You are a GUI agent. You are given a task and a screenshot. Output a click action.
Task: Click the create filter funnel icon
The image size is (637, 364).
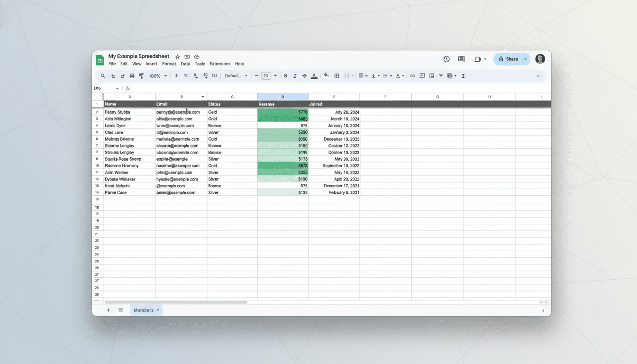coord(441,76)
